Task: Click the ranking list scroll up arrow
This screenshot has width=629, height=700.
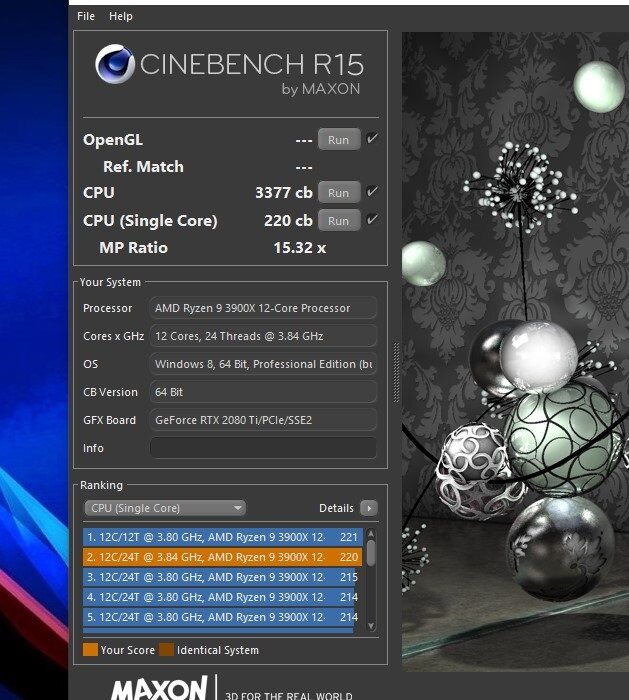Action: click(371, 533)
